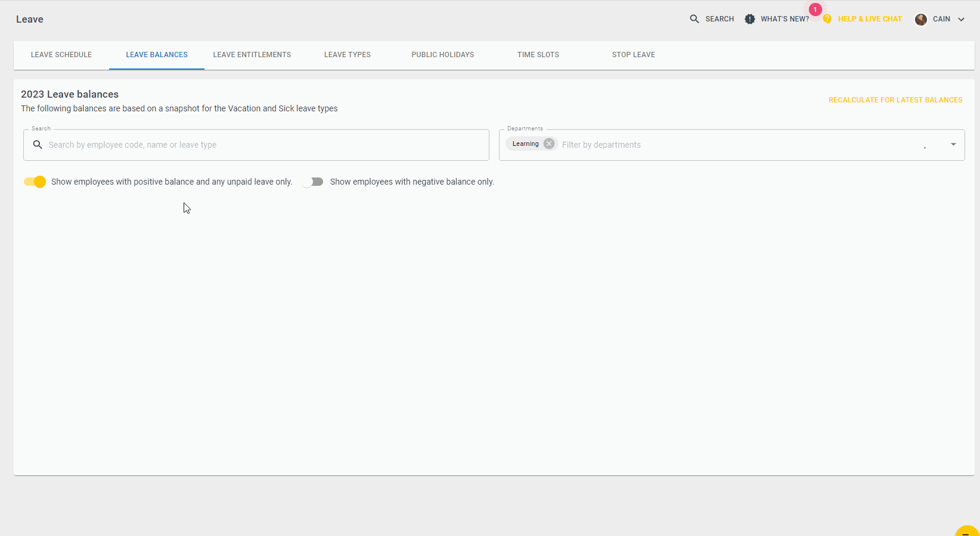980x536 pixels.
Task: Open the Stop Leave tab
Action: pos(634,55)
